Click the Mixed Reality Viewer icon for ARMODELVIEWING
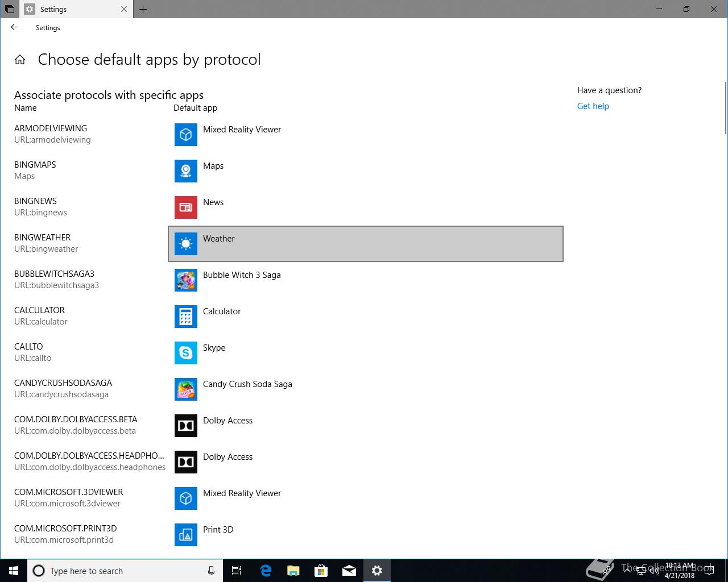The width and height of the screenshot is (728, 582). pyautogui.click(x=186, y=135)
